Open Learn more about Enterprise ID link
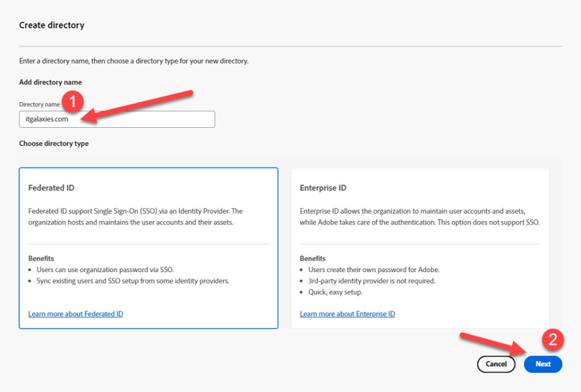The height and width of the screenshot is (392, 581). (x=347, y=314)
